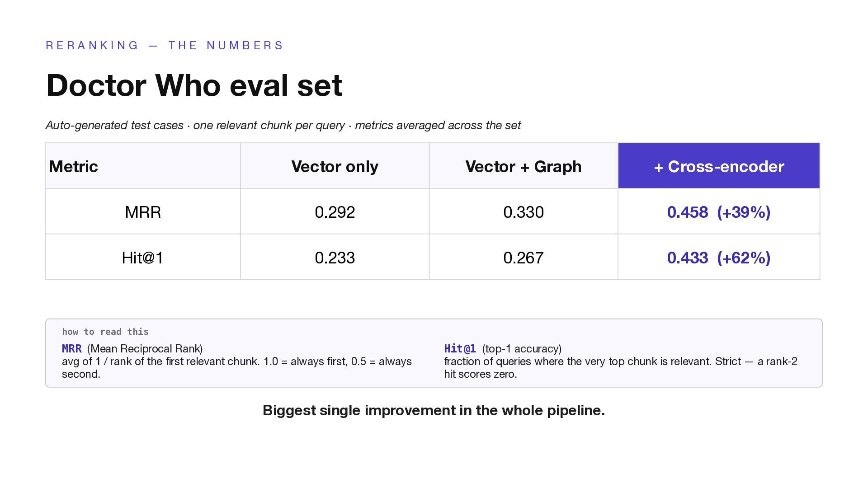
Task: Select the Hit@1 Vector only value 0.233
Action: coord(335,258)
